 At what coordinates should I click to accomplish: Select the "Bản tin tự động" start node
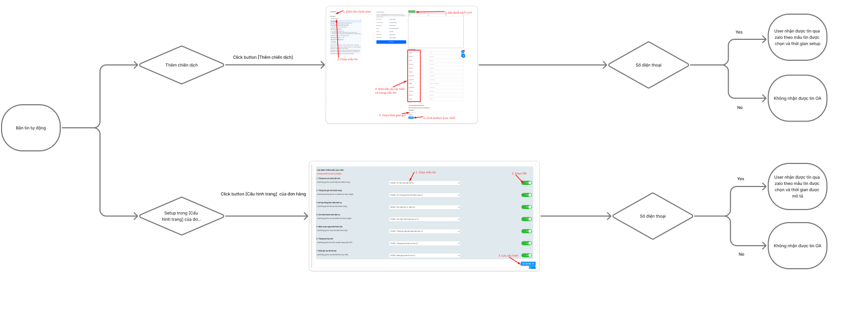31,128
